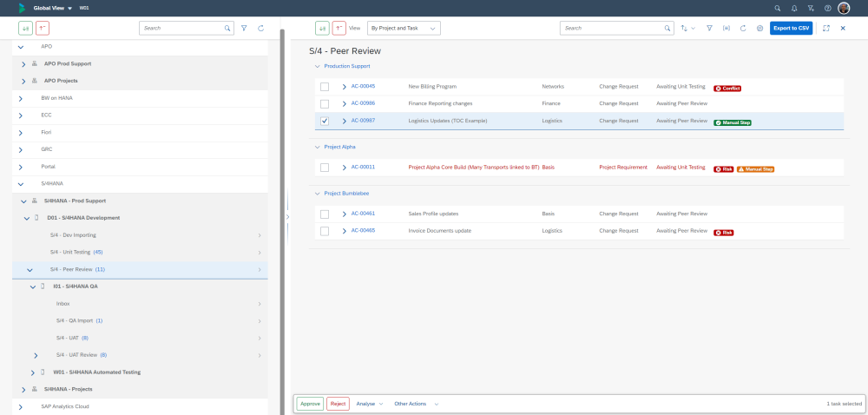Expand the ECC tree node
Viewport: 868px width, 415px height.
[x=20, y=115]
